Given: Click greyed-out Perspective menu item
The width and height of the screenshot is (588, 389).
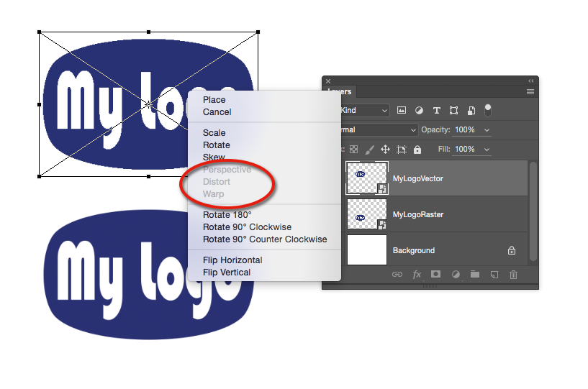Looking at the screenshot, I should [x=227, y=170].
